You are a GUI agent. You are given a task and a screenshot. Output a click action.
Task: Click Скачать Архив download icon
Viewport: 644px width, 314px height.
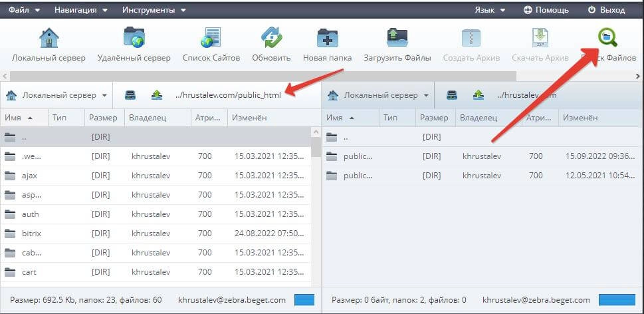click(540, 38)
